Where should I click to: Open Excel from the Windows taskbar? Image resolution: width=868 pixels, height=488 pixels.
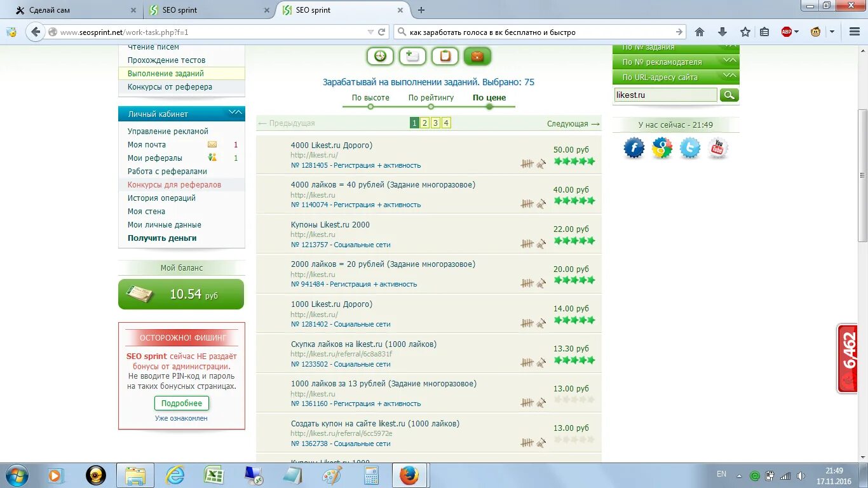(x=213, y=475)
